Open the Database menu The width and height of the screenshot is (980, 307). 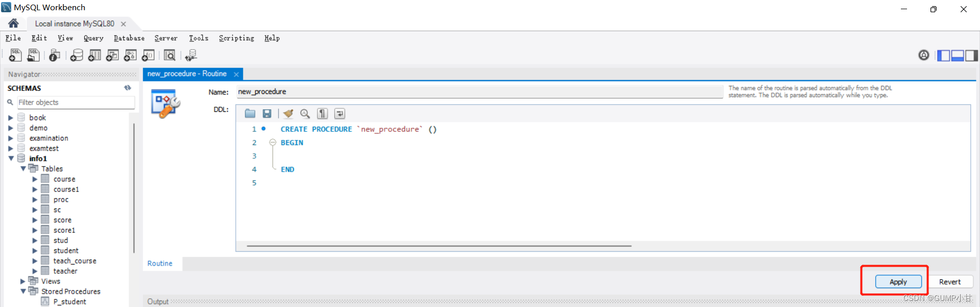(129, 38)
